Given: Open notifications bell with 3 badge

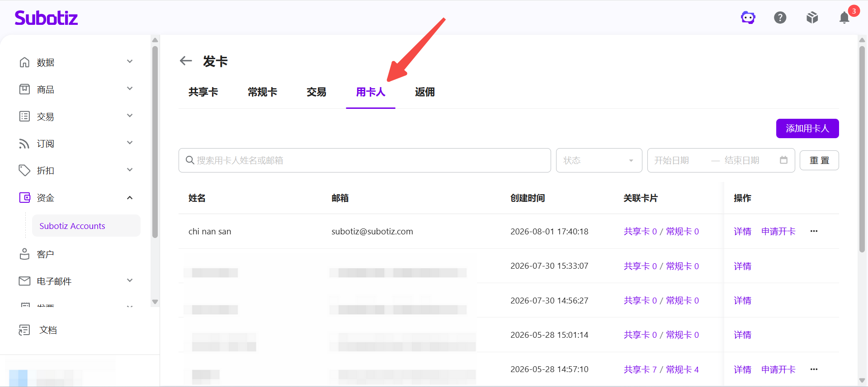Looking at the screenshot, I should point(844,18).
